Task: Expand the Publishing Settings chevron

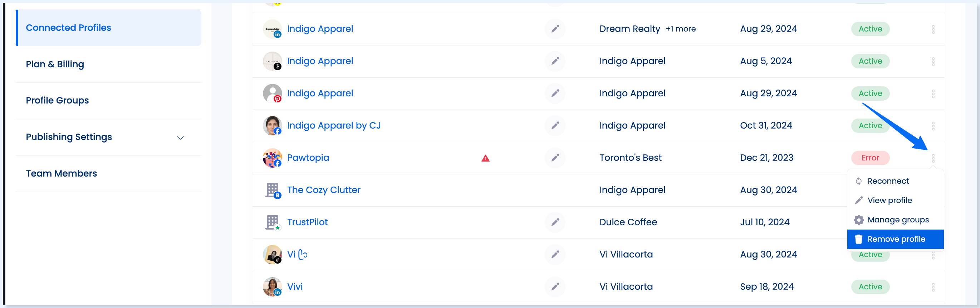Action: 180,138
